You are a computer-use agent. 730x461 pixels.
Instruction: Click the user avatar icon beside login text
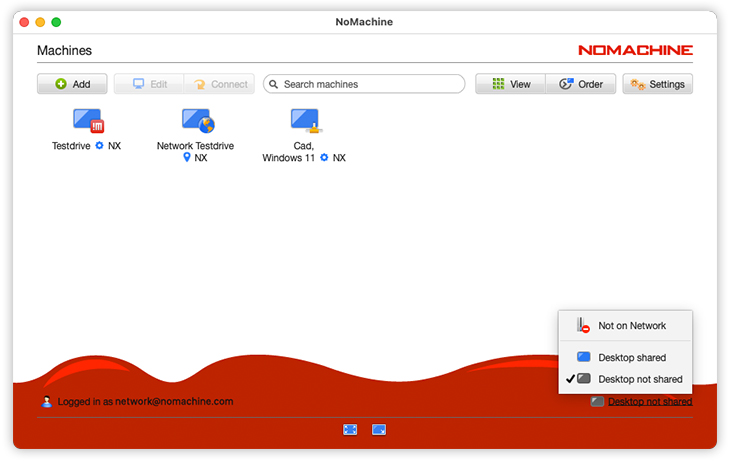(47, 402)
